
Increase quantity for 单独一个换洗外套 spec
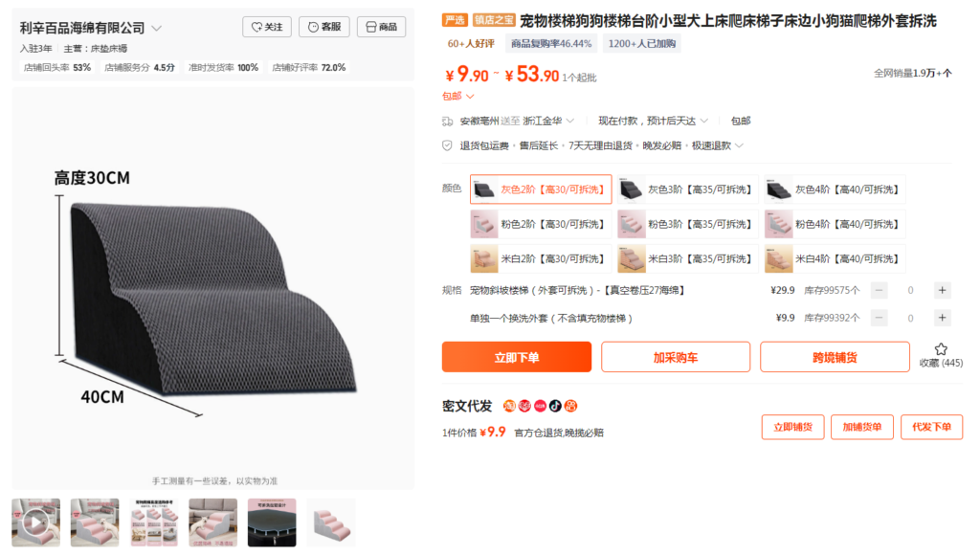pos(942,318)
